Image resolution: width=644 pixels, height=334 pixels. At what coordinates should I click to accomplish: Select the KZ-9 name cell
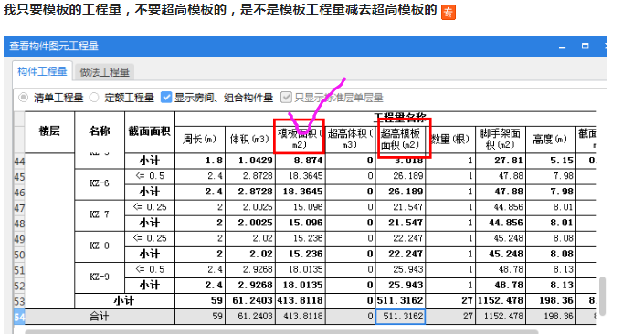100,277
